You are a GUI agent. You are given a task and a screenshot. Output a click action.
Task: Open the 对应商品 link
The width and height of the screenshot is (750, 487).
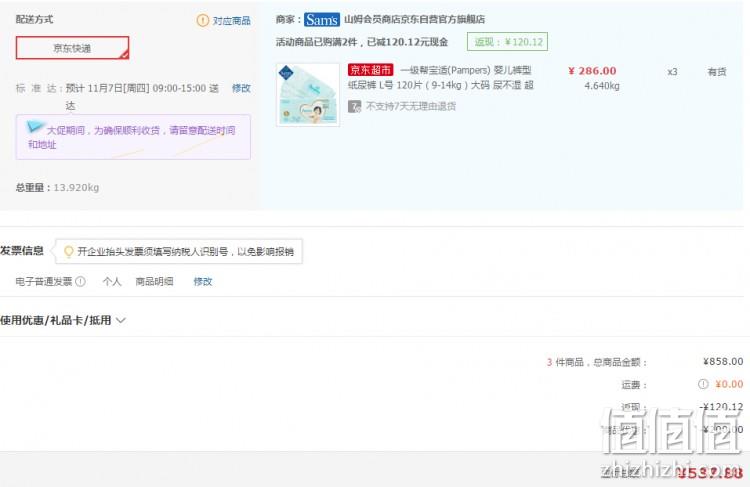[232, 21]
